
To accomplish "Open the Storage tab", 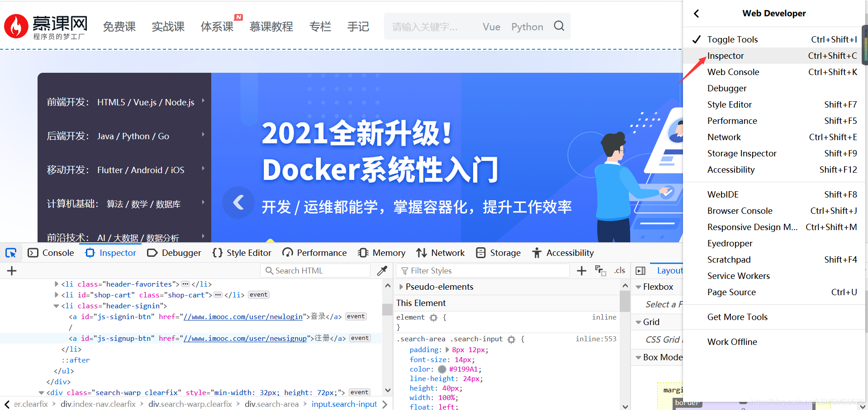I will [x=498, y=253].
